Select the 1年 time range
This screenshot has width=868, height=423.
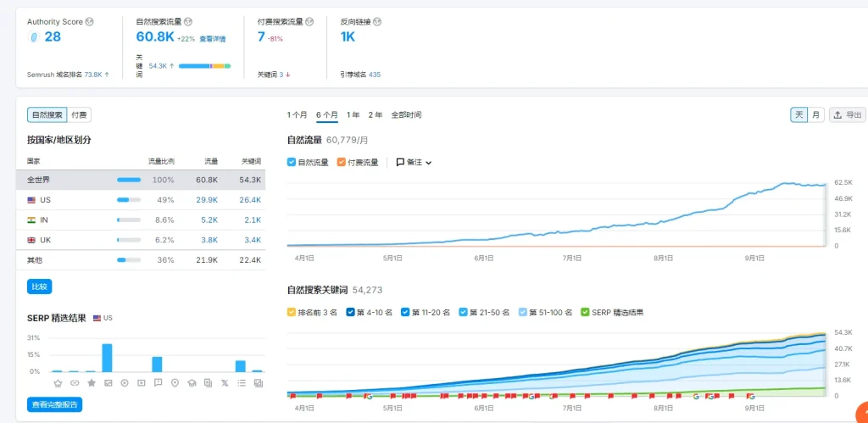click(x=353, y=115)
